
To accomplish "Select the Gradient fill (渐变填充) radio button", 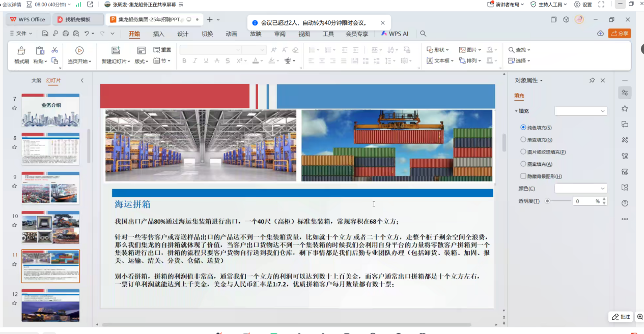I will click(523, 140).
